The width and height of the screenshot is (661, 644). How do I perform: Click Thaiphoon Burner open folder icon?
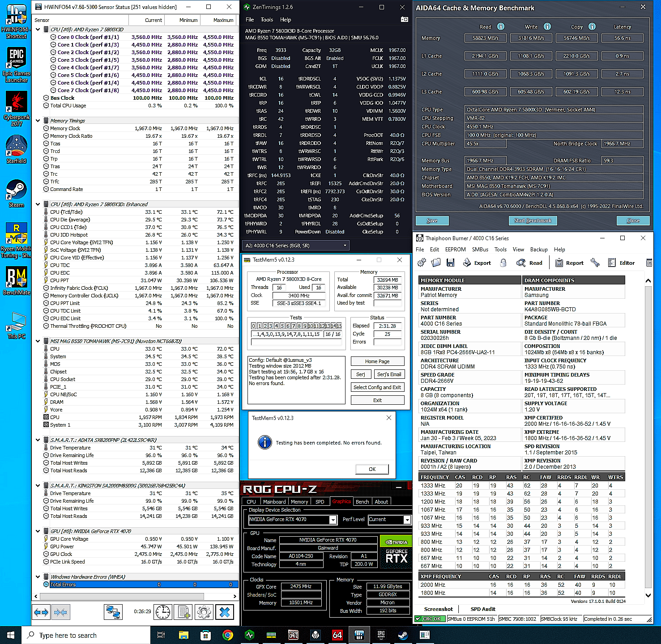coord(436,263)
